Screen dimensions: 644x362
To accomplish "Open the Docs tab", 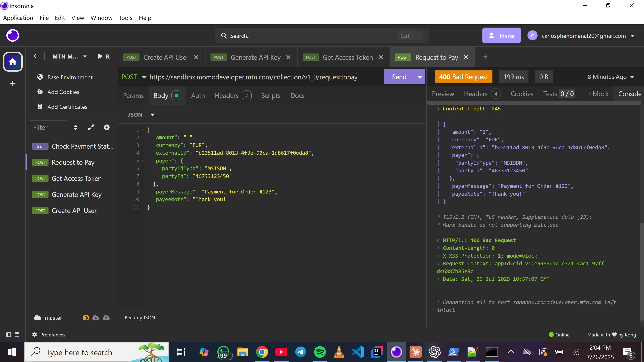I will 297,96.
